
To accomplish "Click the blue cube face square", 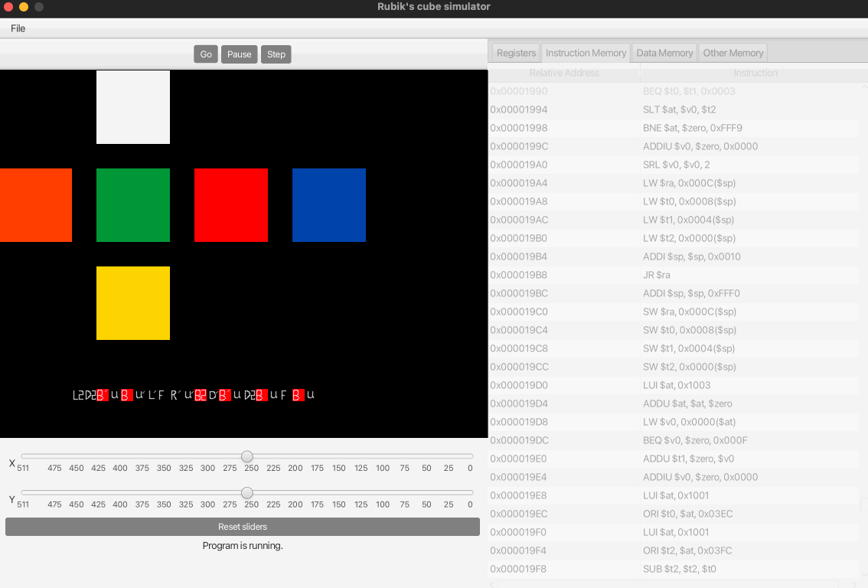I will 328,204.
